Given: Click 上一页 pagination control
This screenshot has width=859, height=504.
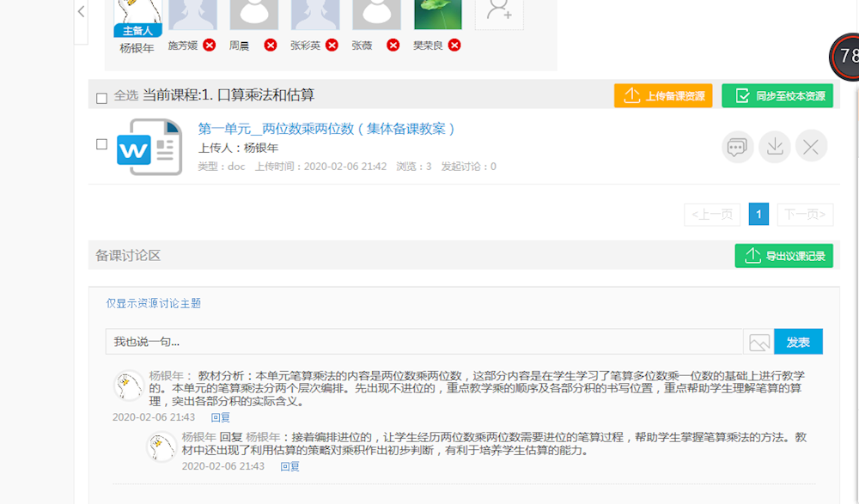Looking at the screenshot, I should point(711,215).
